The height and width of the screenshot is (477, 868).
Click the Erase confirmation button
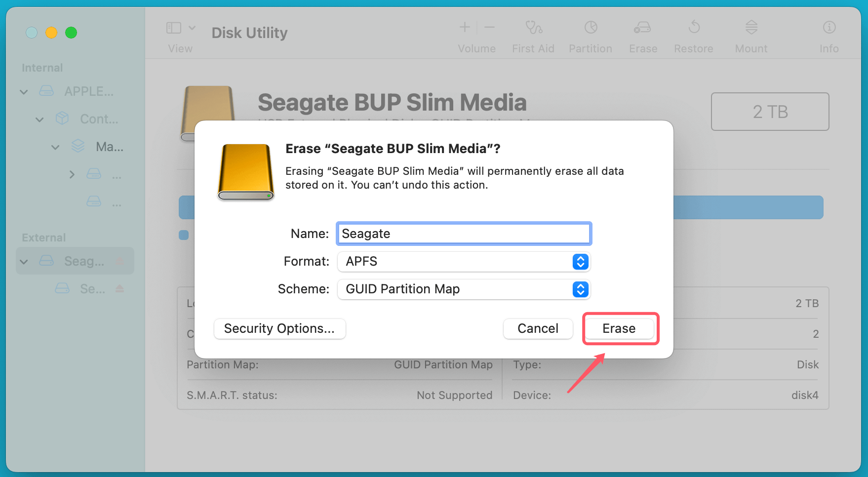coord(619,328)
